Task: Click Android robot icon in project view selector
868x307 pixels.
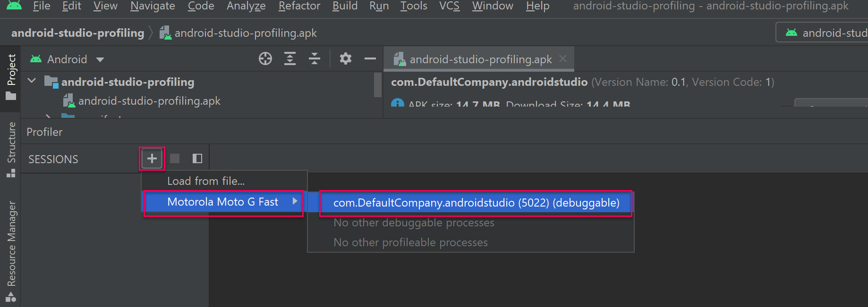Action: pyautogui.click(x=36, y=59)
